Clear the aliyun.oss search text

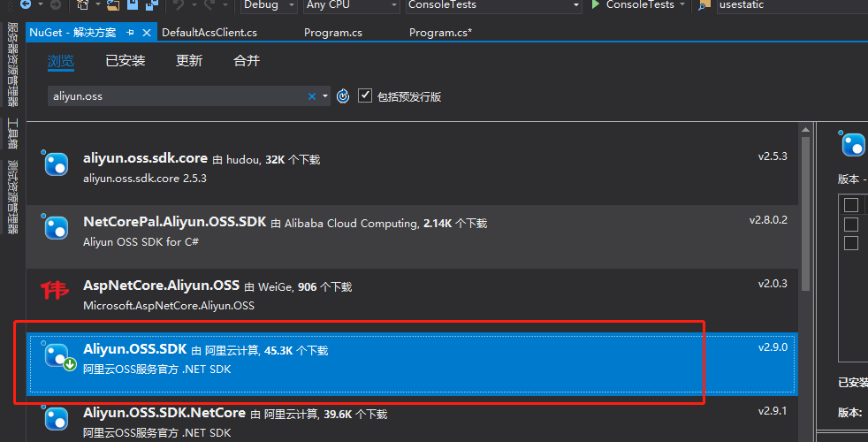point(312,96)
